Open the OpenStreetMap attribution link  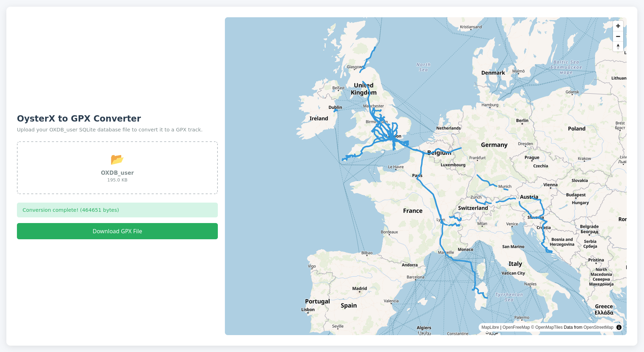(x=598, y=327)
